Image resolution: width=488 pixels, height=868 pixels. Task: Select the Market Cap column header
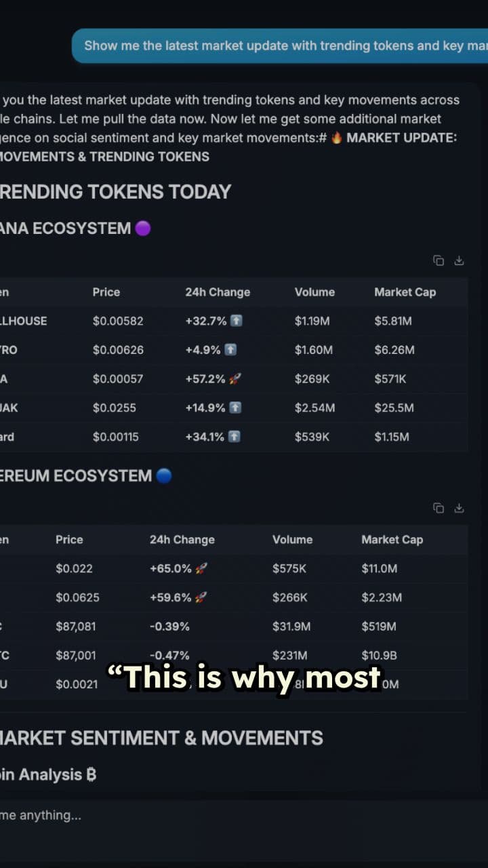tap(405, 292)
